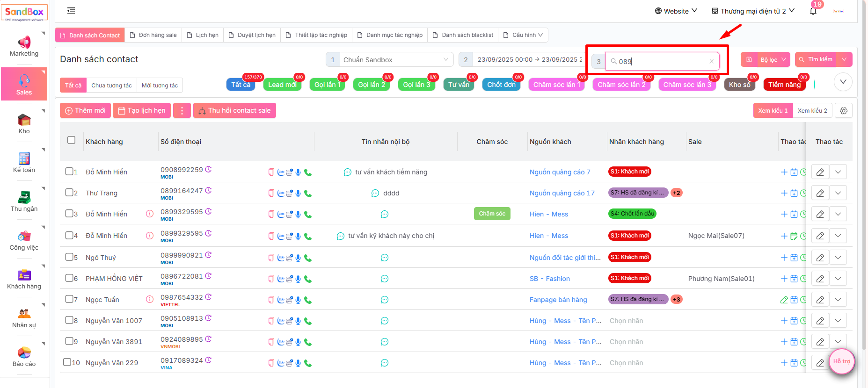The width and height of the screenshot is (868, 388).
Task: Open the Nguồn quảng cáo 17 link
Action: [x=562, y=193]
